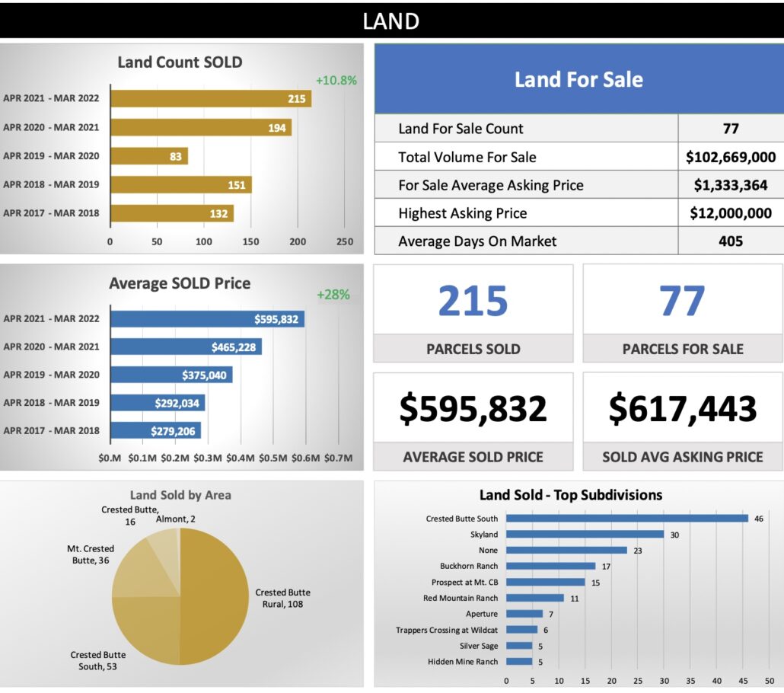Click the Skyland bar in Top Subdivisions

click(x=585, y=535)
